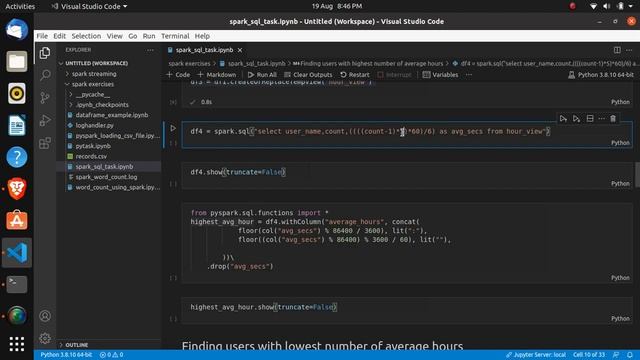Open notebook toolbar overflow ellipsis

point(469,75)
